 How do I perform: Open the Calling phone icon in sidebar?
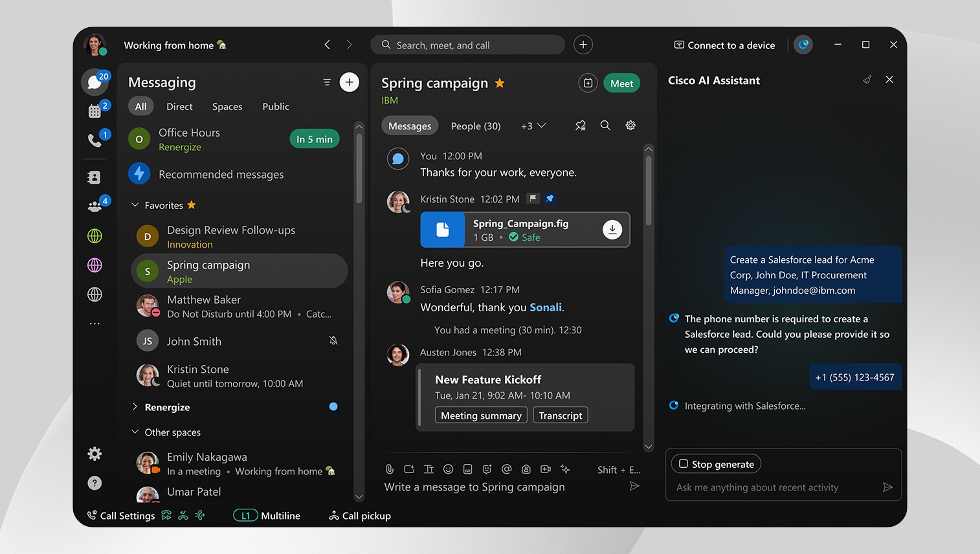coord(95,140)
